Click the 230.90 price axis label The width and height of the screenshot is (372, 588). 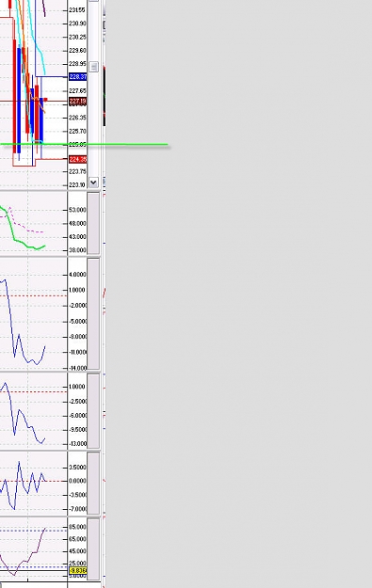(78, 24)
